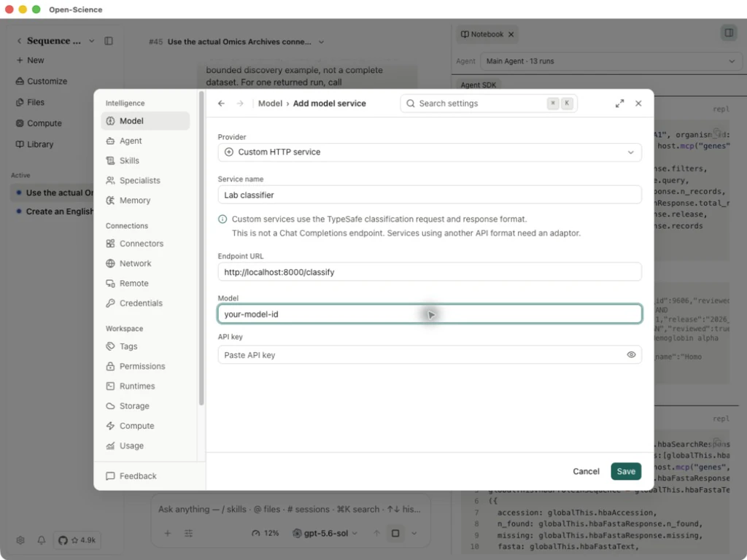The width and height of the screenshot is (747, 560).
Task: Click the Model id input field
Action: tap(430, 314)
